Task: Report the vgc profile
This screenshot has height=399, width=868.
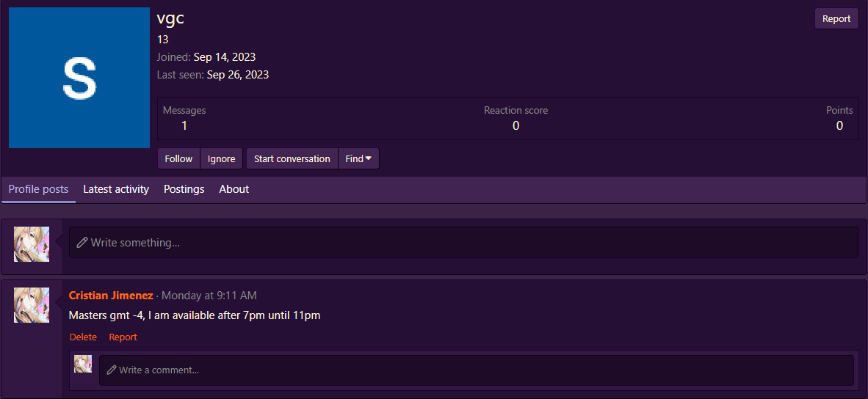Action: pos(836,19)
